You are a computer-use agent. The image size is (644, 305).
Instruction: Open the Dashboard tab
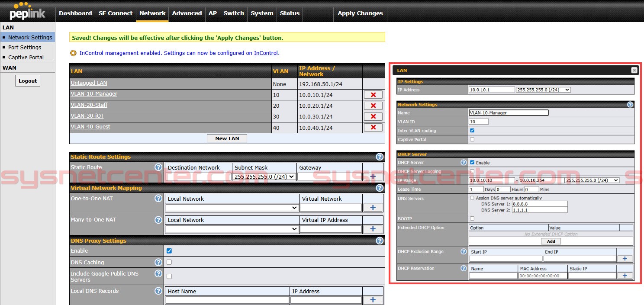tap(75, 13)
